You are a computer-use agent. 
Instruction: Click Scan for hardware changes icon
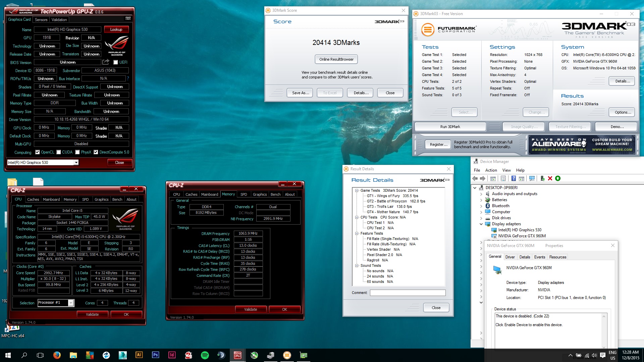click(x=532, y=178)
